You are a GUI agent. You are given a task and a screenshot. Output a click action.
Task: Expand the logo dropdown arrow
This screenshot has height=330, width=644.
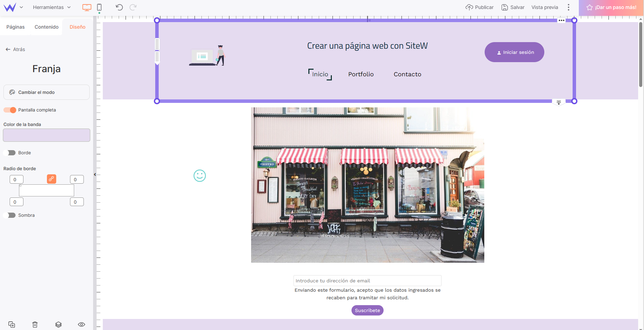click(x=21, y=7)
